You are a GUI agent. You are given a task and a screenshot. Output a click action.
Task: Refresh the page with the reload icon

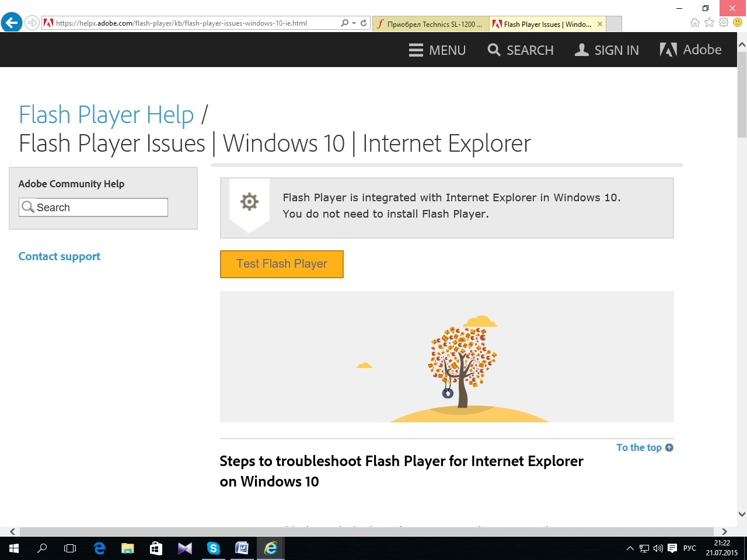pyautogui.click(x=364, y=23)
